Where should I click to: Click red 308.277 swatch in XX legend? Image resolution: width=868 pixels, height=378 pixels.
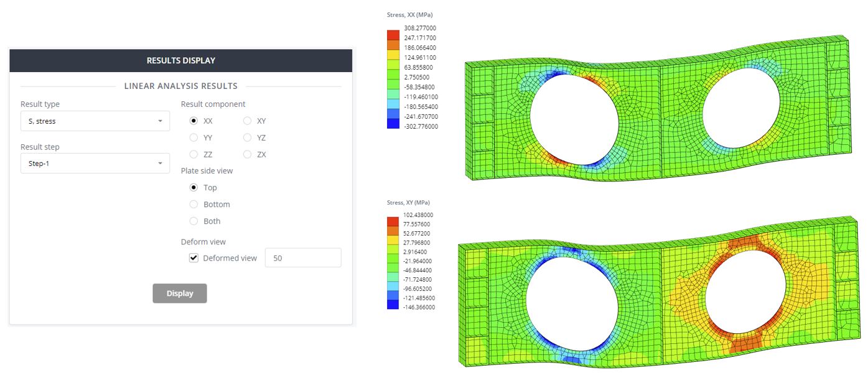click(393, 35)
